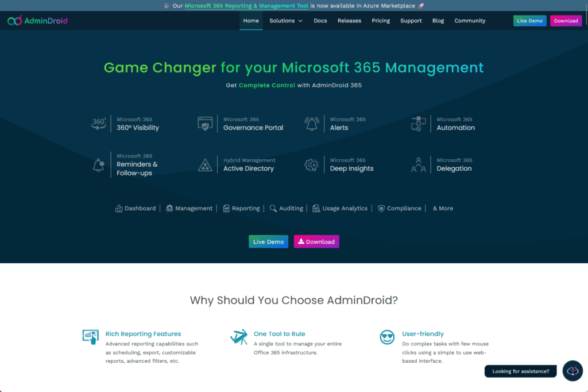Image resolution: width=588 pixels, height=392 pixels.
Task: Open the Support nav item
Action: 411,21
